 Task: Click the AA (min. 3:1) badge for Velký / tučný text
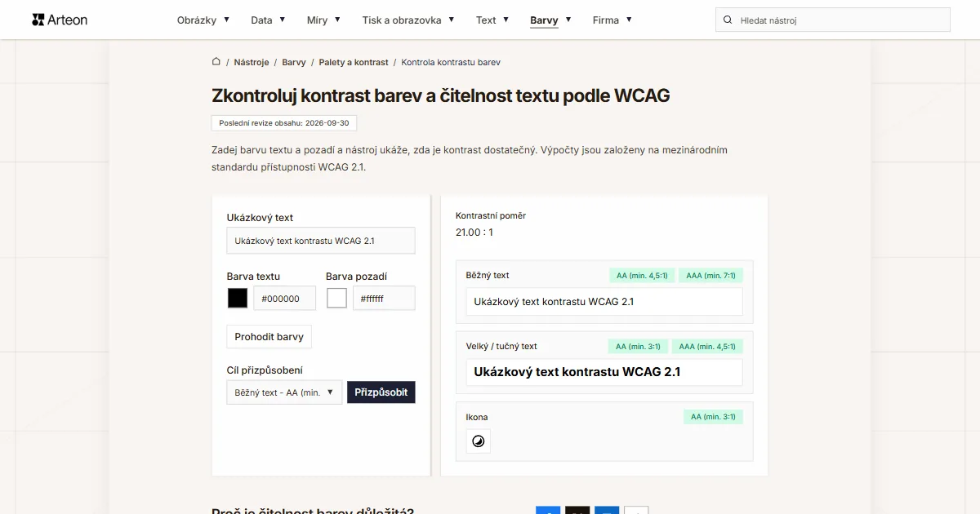coord(639,347)
